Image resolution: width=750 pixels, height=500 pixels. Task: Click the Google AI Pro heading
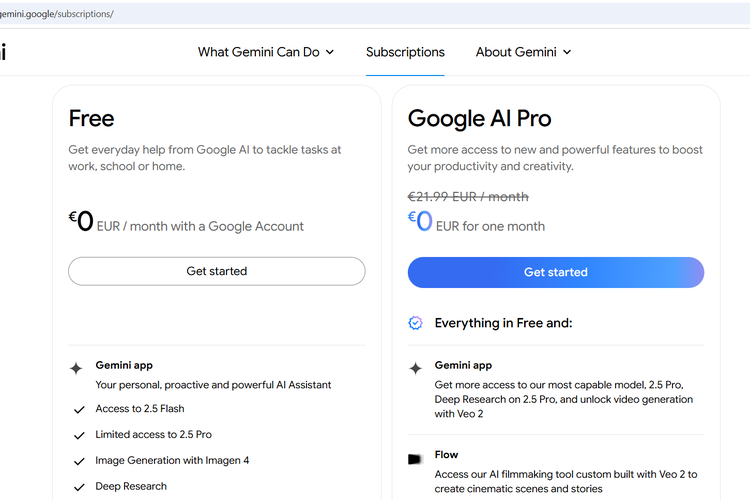tap(479, 118)
